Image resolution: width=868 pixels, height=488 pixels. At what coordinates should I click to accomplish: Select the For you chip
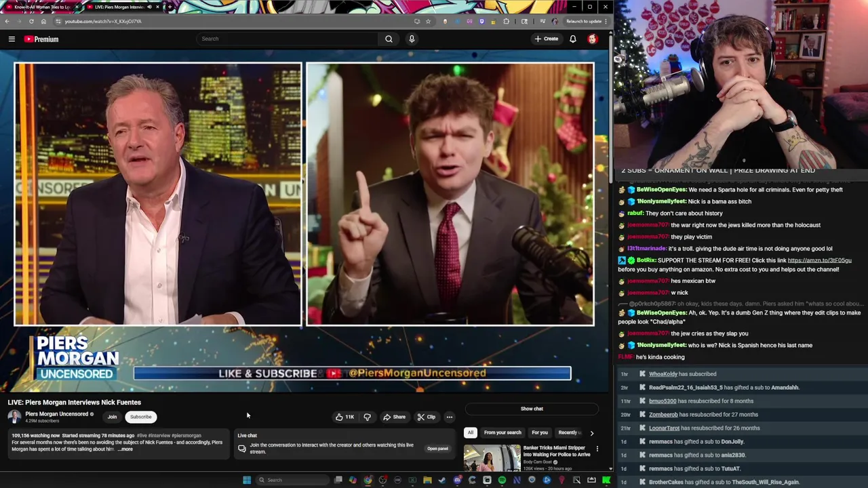coord(540,432)
